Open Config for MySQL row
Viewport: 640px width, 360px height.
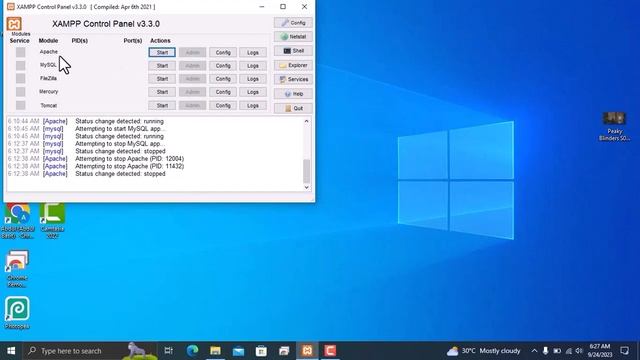pyautogui.click(x=223, y=66)
